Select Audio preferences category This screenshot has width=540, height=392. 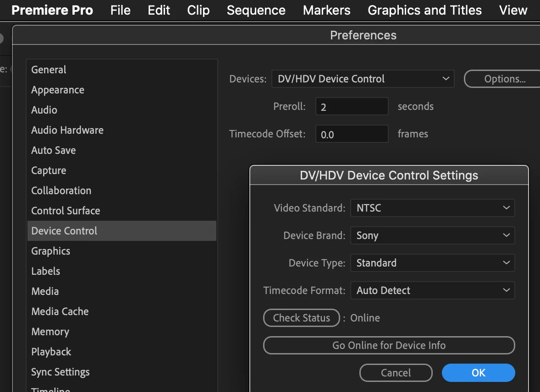point(121,110)
